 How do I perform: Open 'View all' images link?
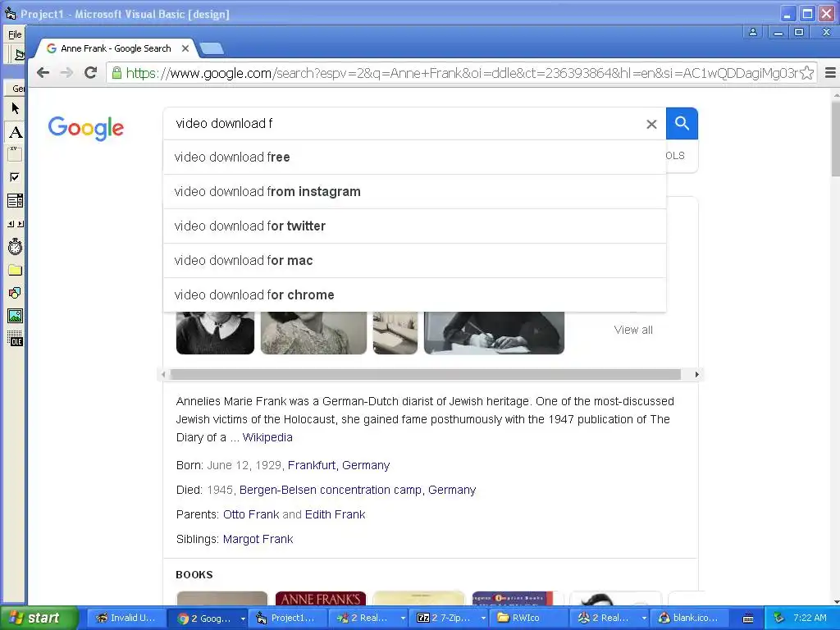633,330
